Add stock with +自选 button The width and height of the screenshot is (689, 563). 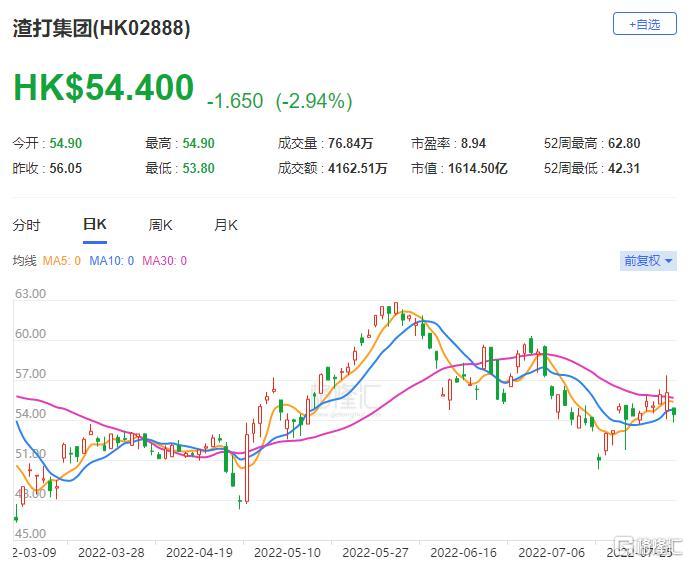645,24
